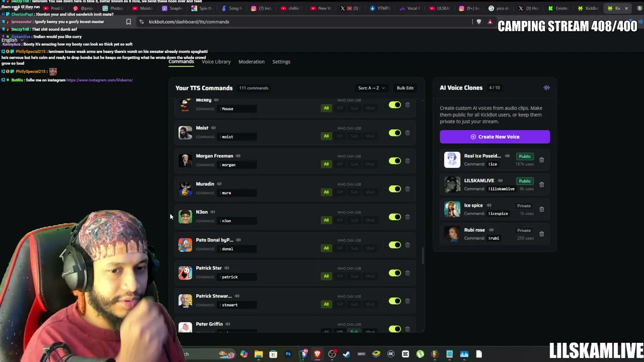Image resolution: width=644 pixels, height=362 pixels.
Task: Edit the !donal command field
Action: tap(238, 249)
